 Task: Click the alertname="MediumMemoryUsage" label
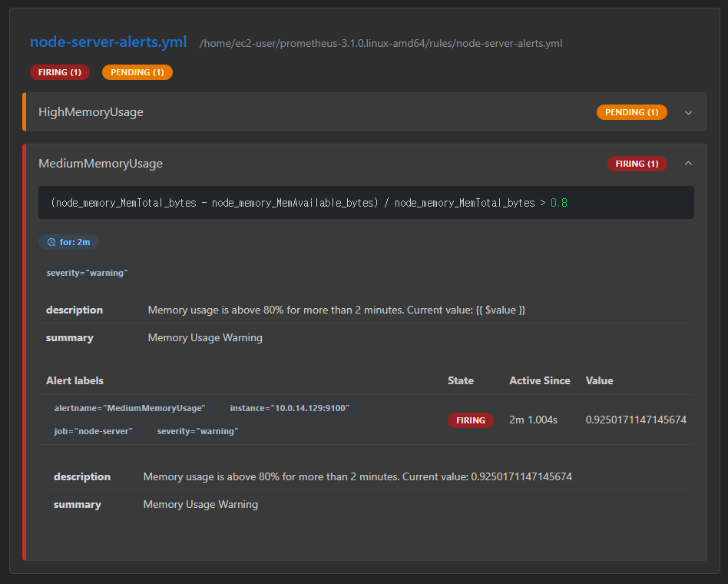[130, 408]
